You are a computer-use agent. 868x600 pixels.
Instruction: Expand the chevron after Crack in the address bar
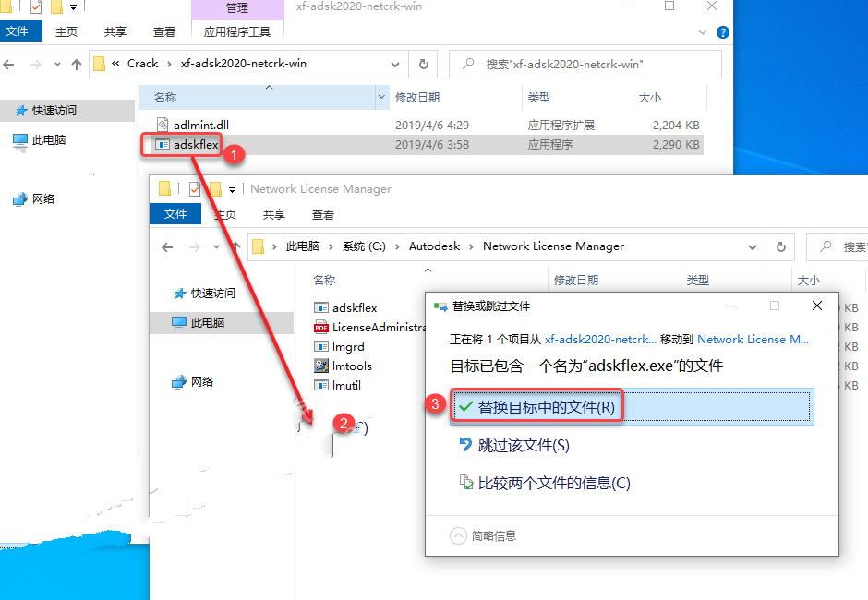click(169, 64)
